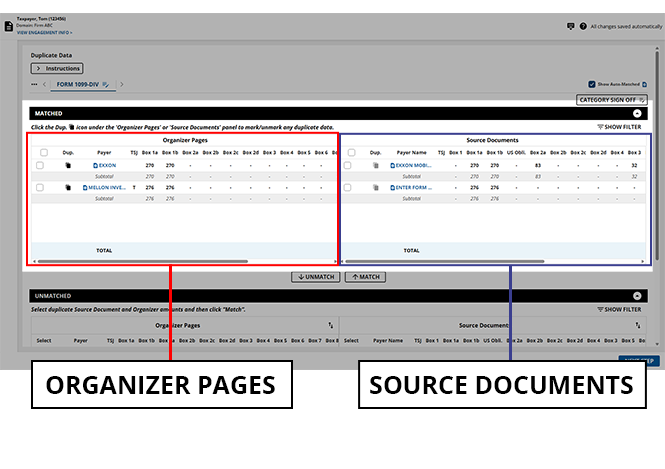Click the MATCH button
665x469 pixels.
coord(365,277)
